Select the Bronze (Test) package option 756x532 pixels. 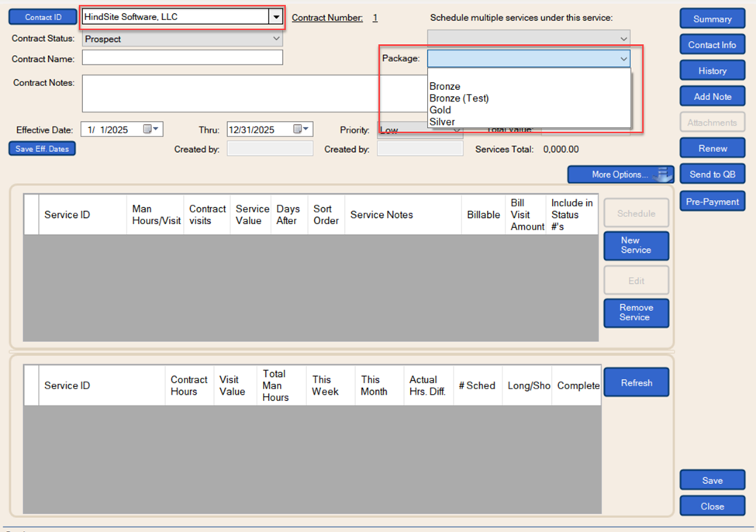point(459,98)
